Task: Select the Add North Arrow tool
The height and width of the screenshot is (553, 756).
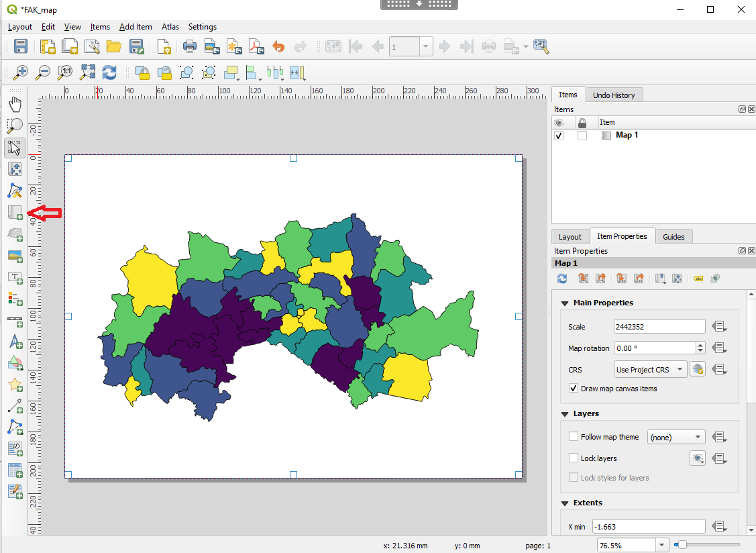Action: tap(15, 342)
